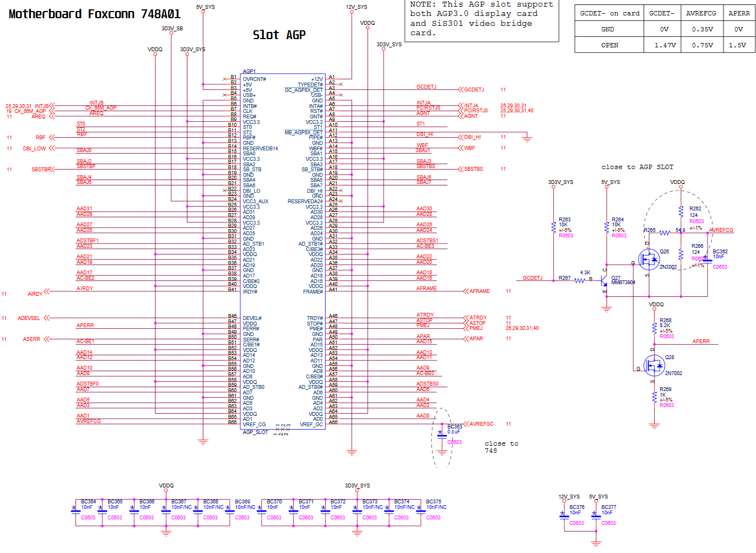Select the ATRDY off-page connector
The width and height of the screenshot is (756, 553).
pyautogui.click(x=475, y=318)
